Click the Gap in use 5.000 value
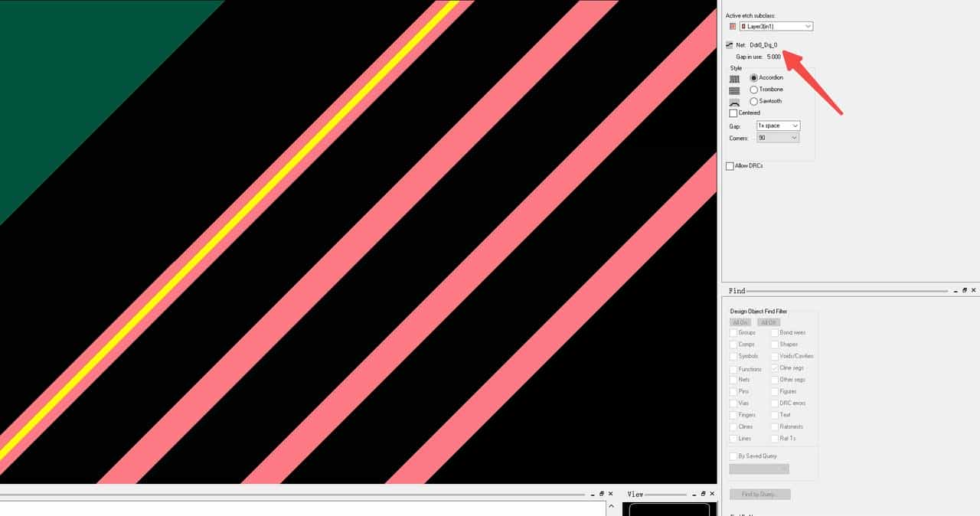Image resolution: width=980 pixels, height=516 pixels. (773, 57)
